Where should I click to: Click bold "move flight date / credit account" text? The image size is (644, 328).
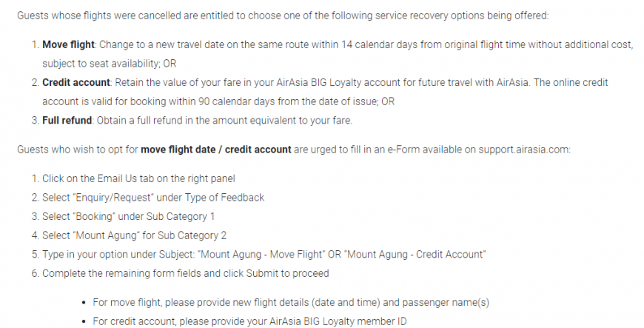click(216, 150)
